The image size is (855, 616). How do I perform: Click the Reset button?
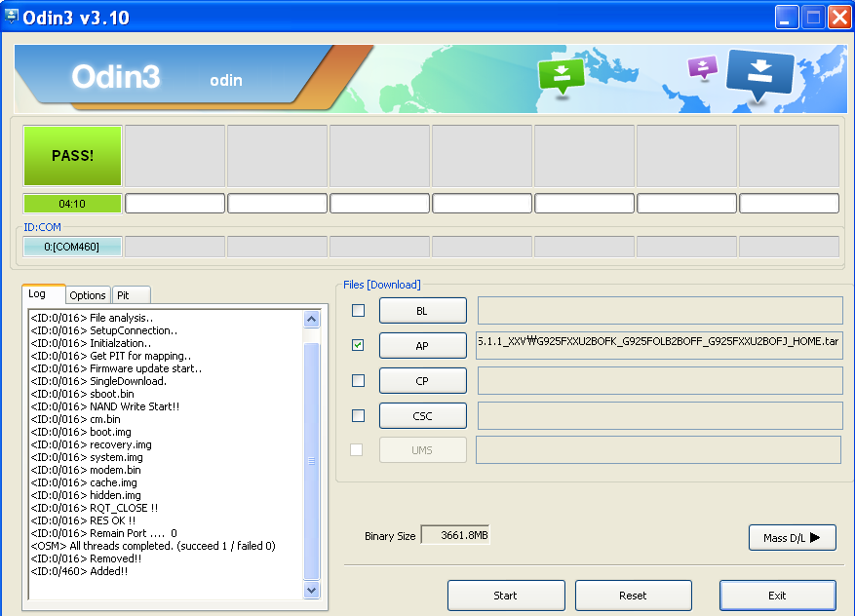point(633,596)
